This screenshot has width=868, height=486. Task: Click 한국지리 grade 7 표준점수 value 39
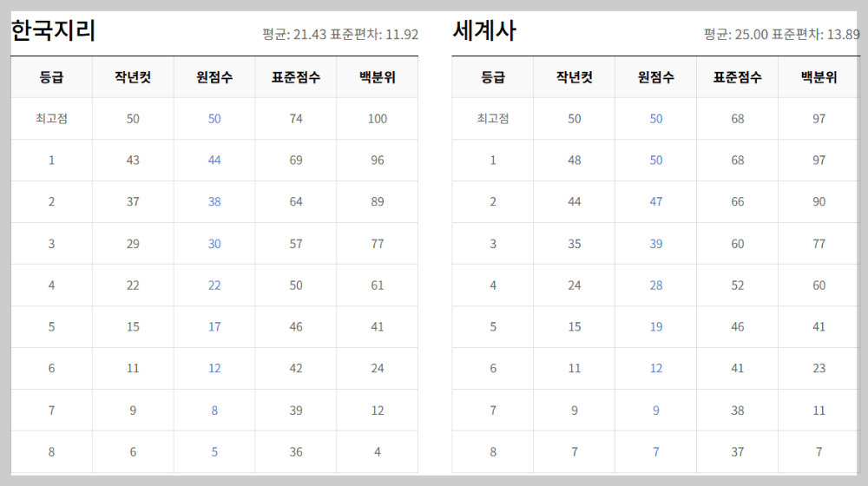(x=296, y=410)
